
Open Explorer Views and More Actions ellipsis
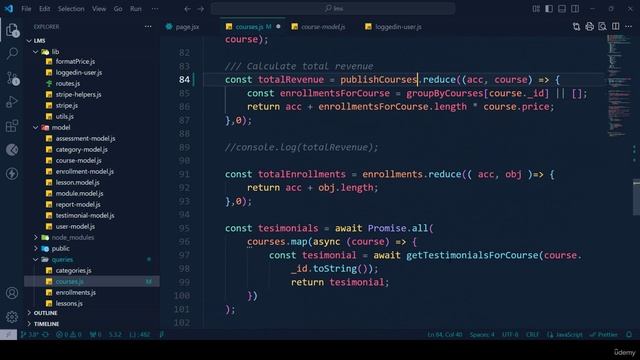[x=148, y=27]
